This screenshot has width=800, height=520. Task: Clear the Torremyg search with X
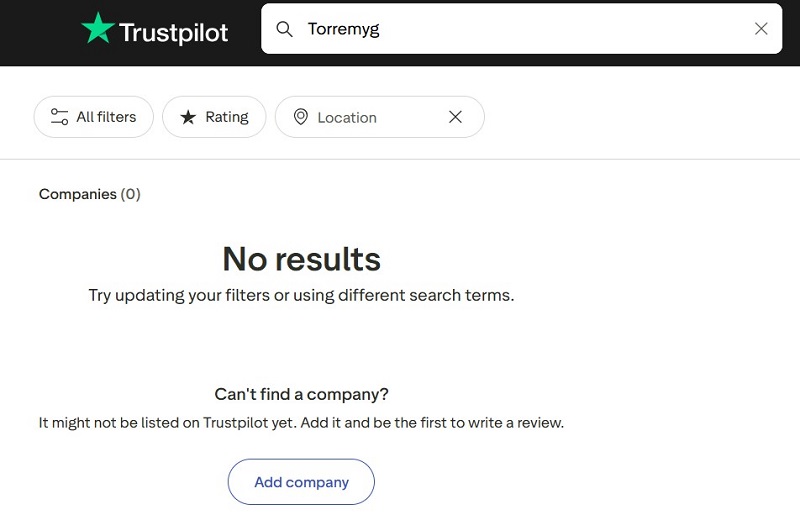tap(761, 29)
